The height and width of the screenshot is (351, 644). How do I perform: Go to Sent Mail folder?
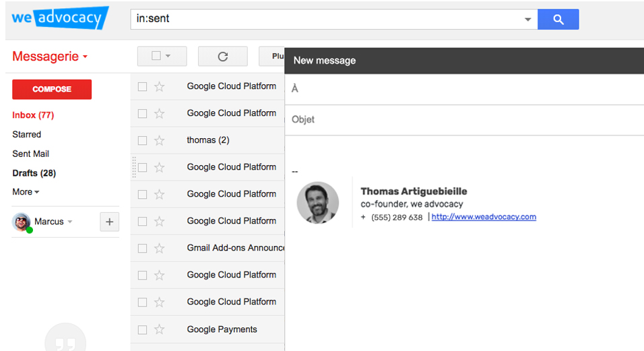31,154
